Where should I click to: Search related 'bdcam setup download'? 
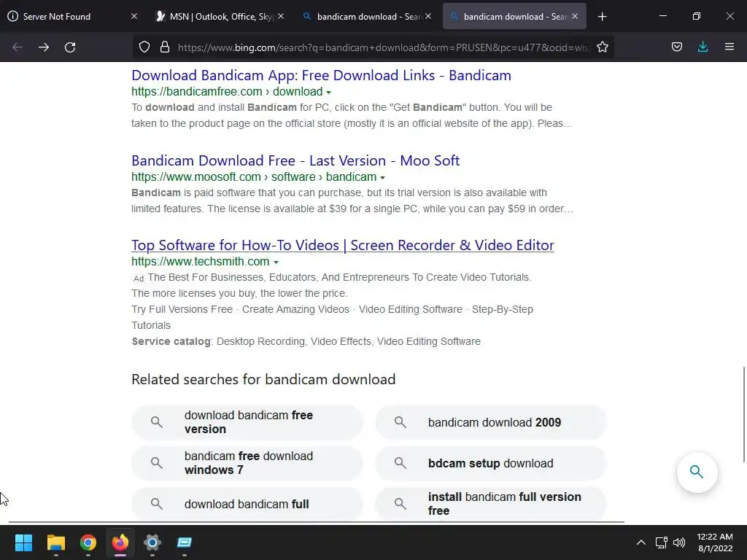point(491,463)
